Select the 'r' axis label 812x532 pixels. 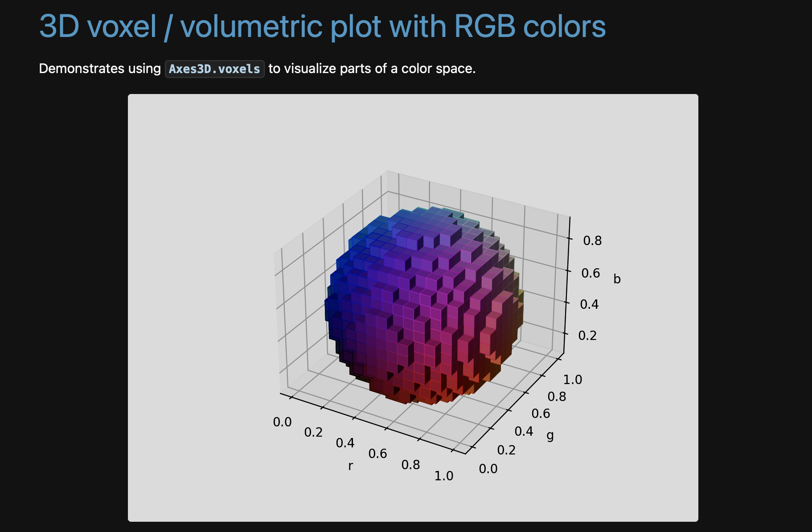(350, 466)
